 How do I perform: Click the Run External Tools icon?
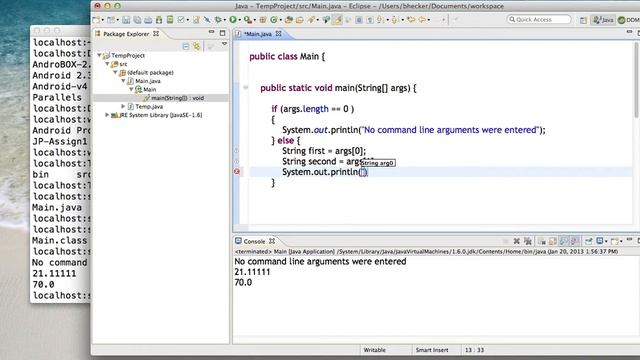pos(247,20)
